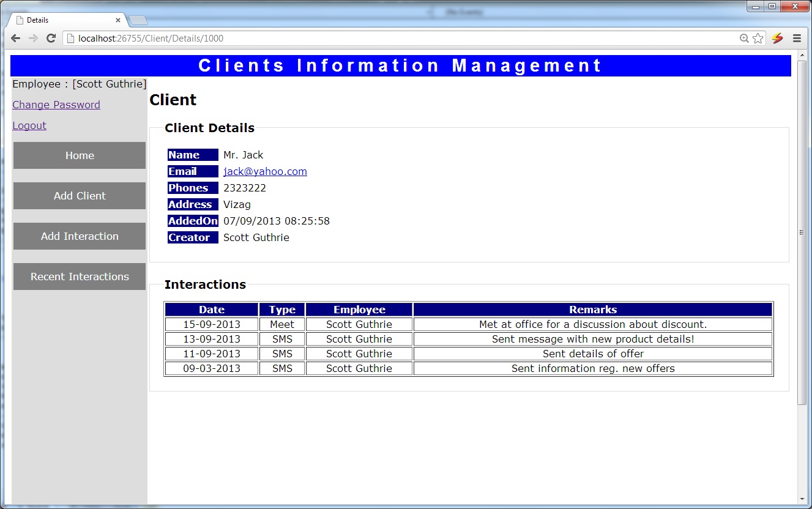The height and width of the screenshot is (509, 812).
Task: Click Scott Guthrie in the 15-09-2013 row
Action: (x=359, y=324)
